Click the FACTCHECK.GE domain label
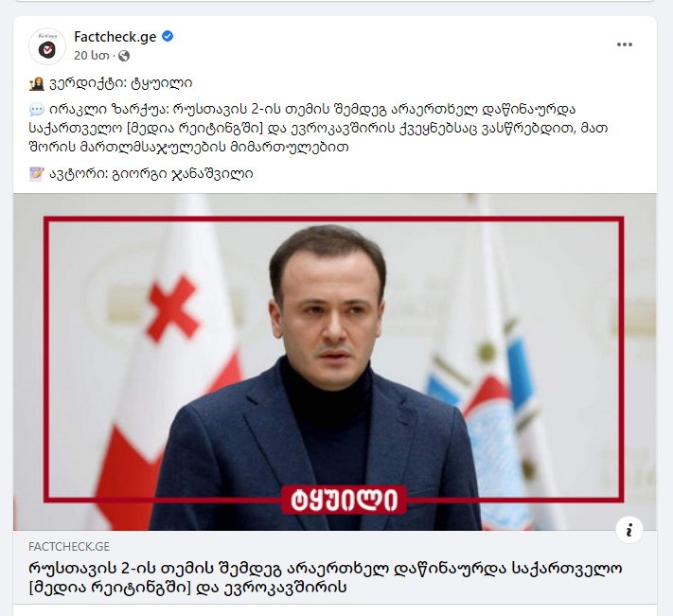Image resolution: width=673 pixels, height=616 pixels. coord(69,547)
